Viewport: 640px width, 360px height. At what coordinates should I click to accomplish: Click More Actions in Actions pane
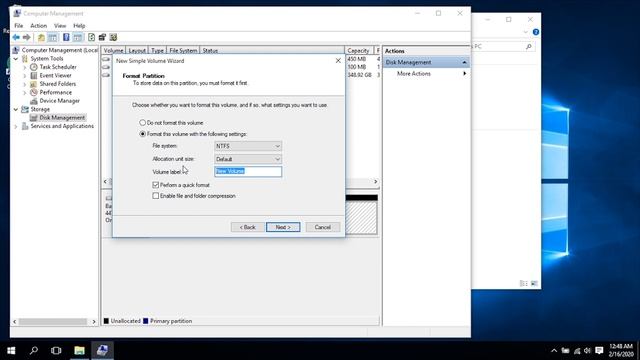coord(413,73)
